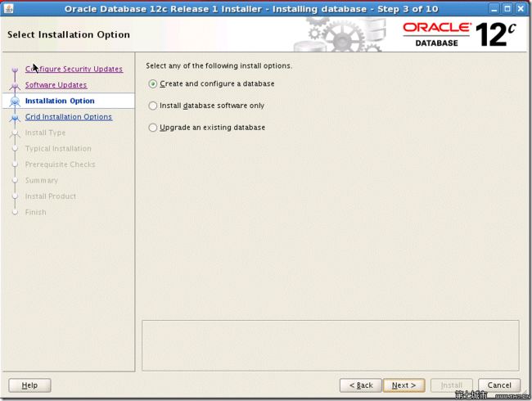
Task: Click the Software Updates step marker icon
Action: pyautogui.click(x=15, y=86)
